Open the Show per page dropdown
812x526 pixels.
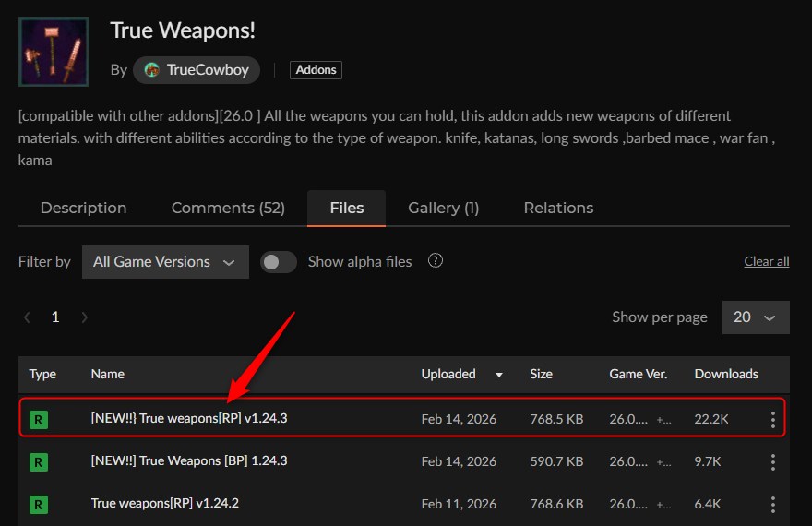755,317
